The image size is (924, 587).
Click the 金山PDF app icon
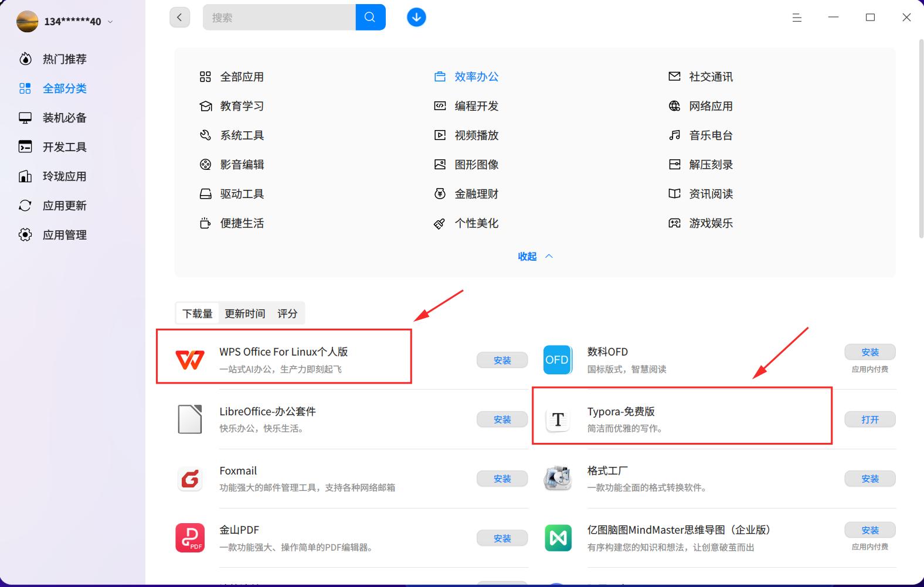[190, 538]
